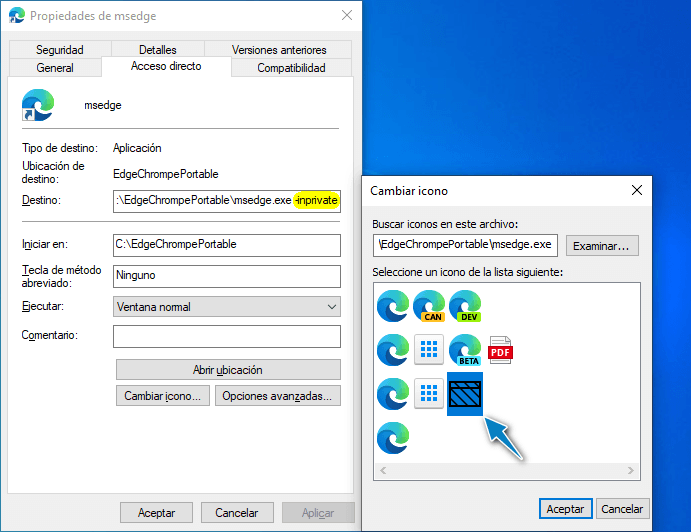
Task: Click the icon list left scroll arrow
Action: pos(383,470)
